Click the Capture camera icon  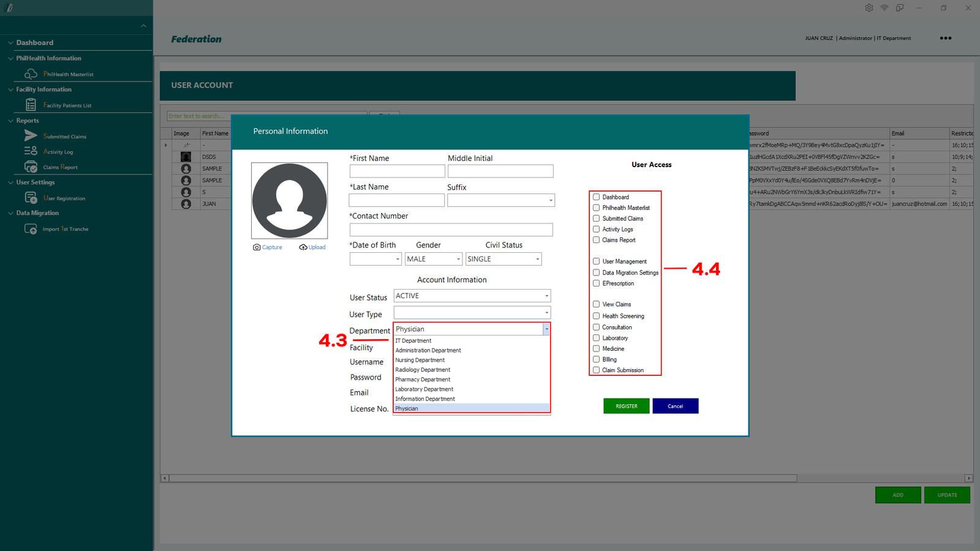(x=257, y=247)
